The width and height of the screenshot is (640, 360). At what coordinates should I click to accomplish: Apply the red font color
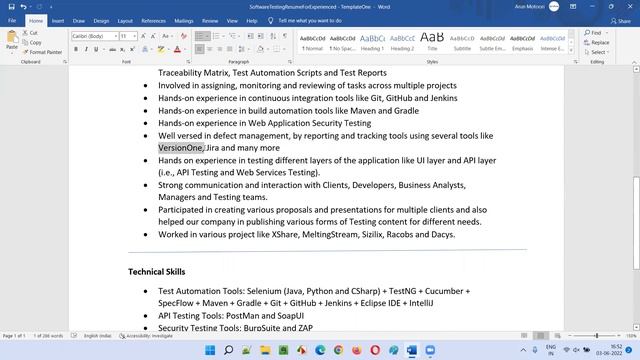(177, 49)
